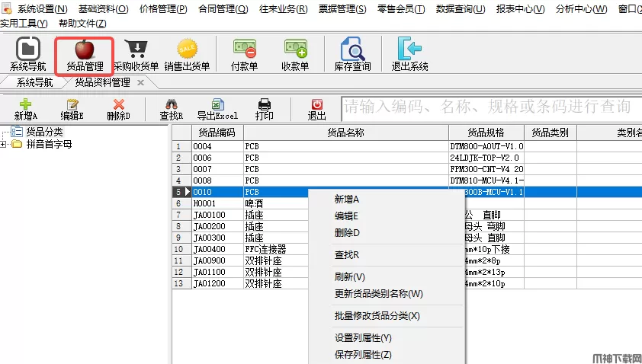Click the 货品类别 column header

(x=551, y=133)
